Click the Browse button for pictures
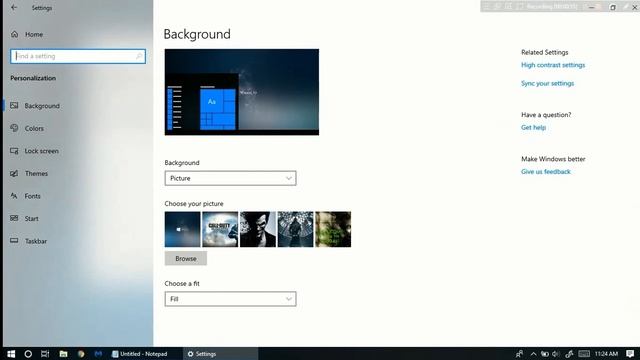The width and height of the screenshot is (640, 360). (186, 258)
